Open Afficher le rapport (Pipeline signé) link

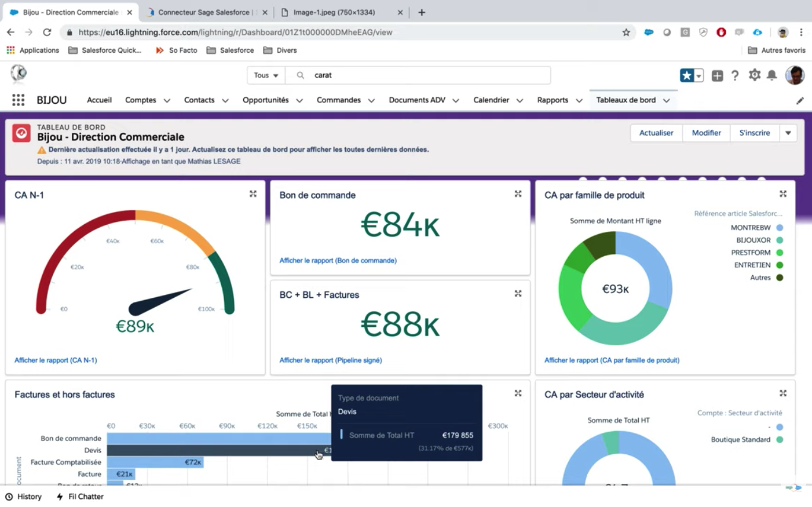331,360
